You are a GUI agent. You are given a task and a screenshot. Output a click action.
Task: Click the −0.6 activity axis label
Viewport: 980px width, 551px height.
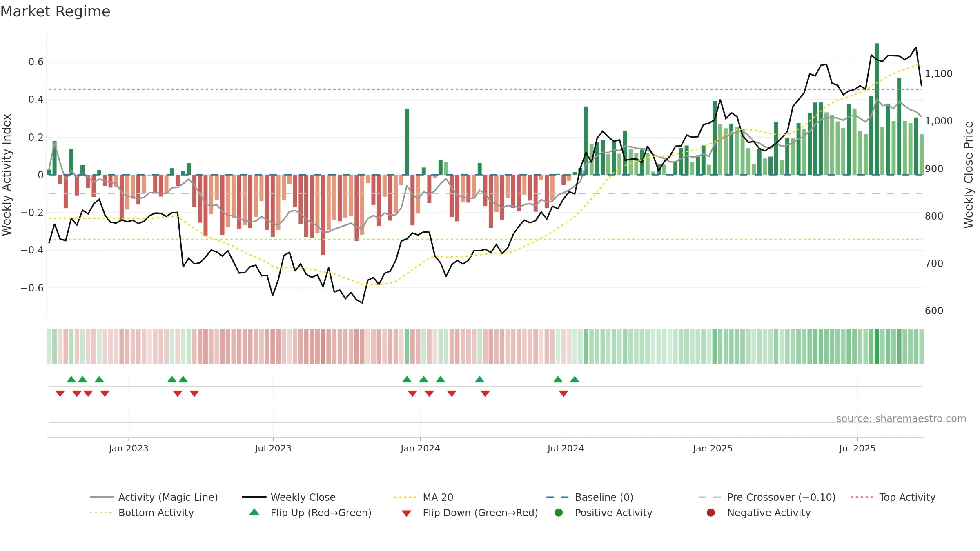32,288
